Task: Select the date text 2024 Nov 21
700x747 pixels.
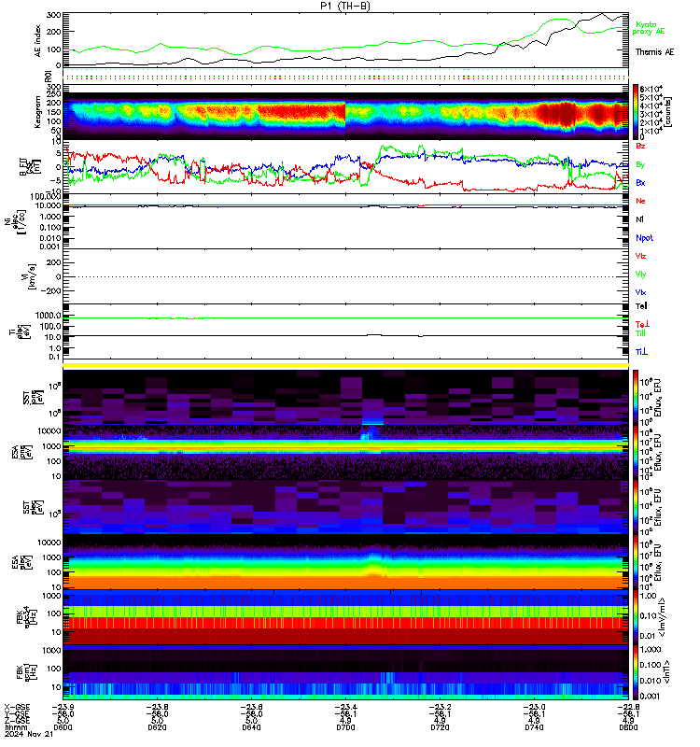Action: click(x=29, y=734)
